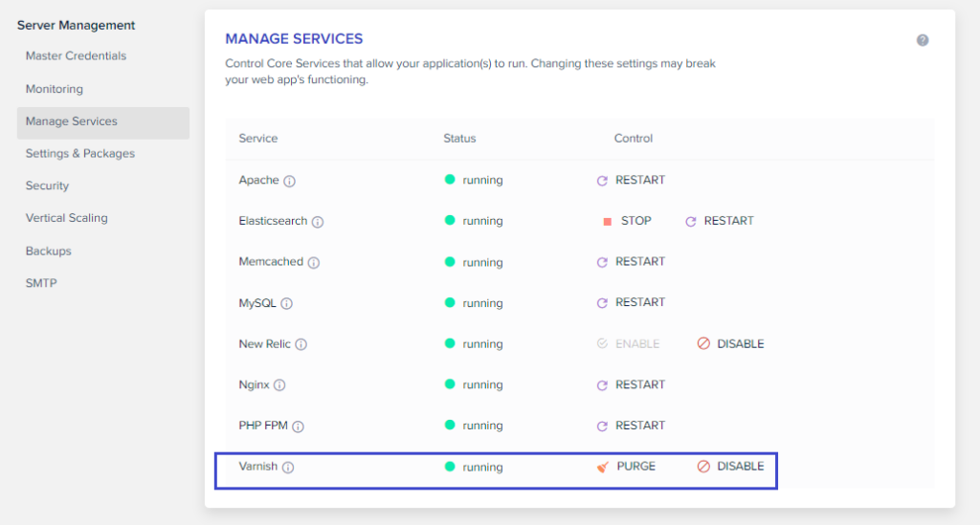This screenshot has height=525, width=980.
Task: Open the Security section
Action: (47, 186)
